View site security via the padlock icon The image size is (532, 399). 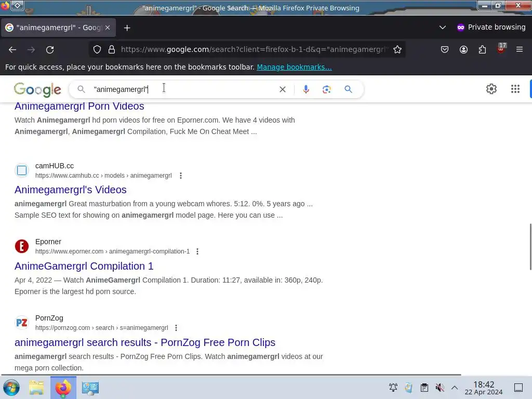click(x=112, y=49)
